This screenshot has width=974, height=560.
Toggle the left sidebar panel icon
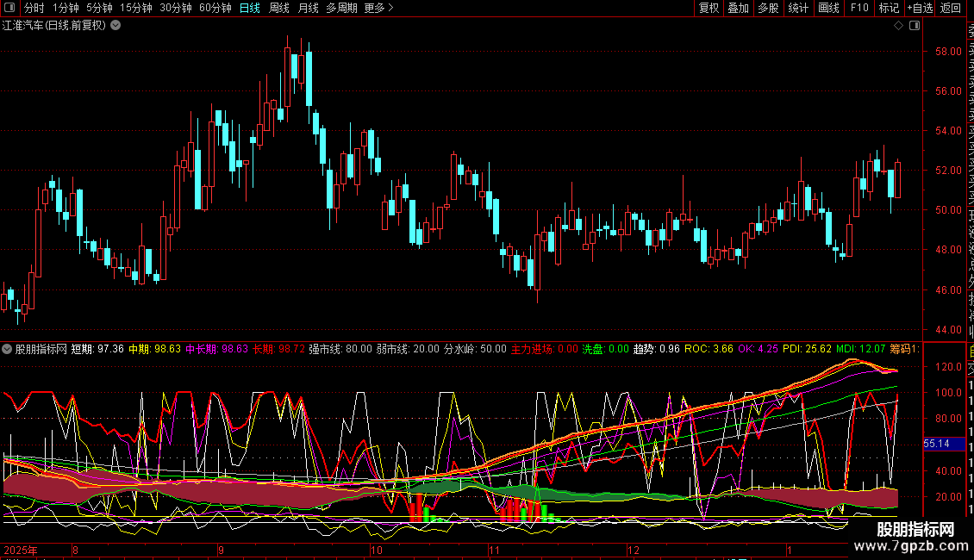[x=9, y=9]
